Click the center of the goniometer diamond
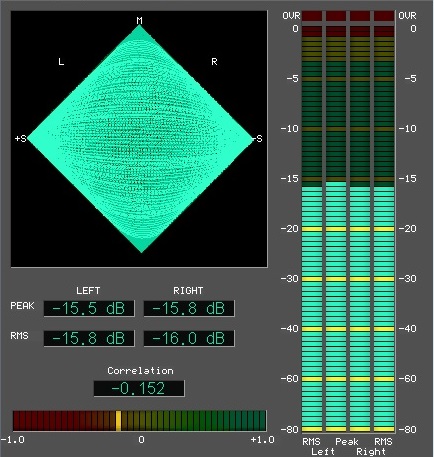The height and width of the screenshot is (457, 434). click(x=140, y=139)
